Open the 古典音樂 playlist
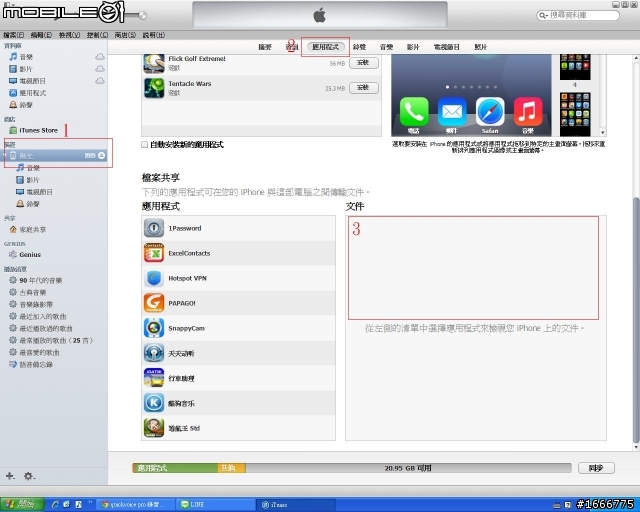 [33, 292]
